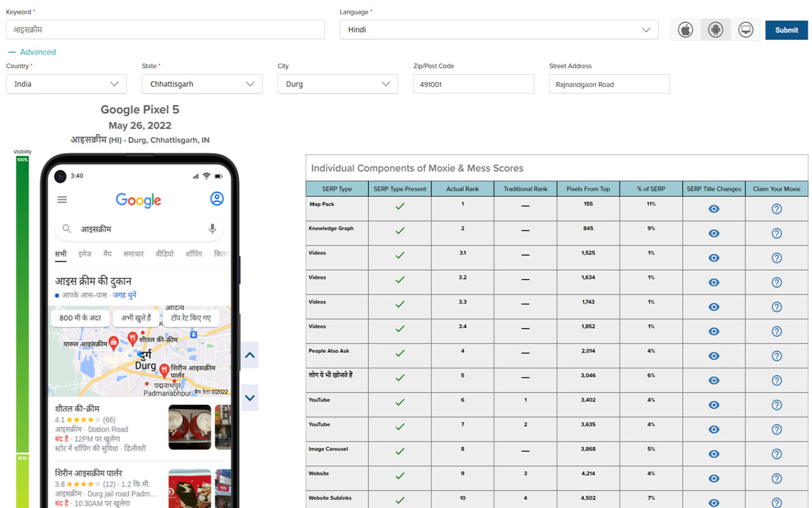
Task: Click Claim Your Moxie help for Videos 3.3
Action: 776,307
